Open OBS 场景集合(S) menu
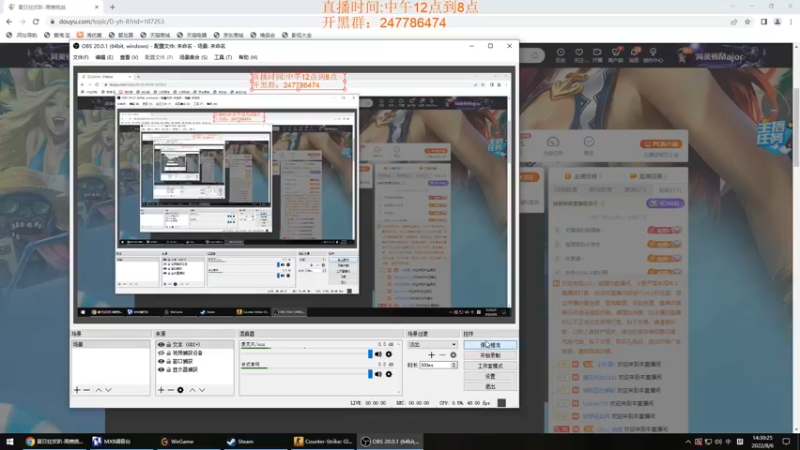Screen dimensions: 800x450 (x=193, y=57)
